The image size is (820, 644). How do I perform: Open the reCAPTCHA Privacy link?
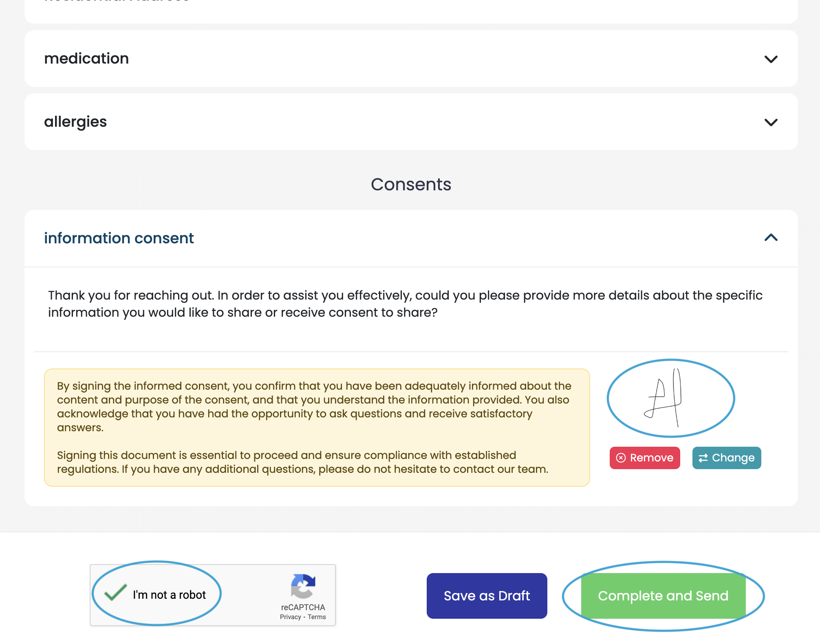point(290,617)
